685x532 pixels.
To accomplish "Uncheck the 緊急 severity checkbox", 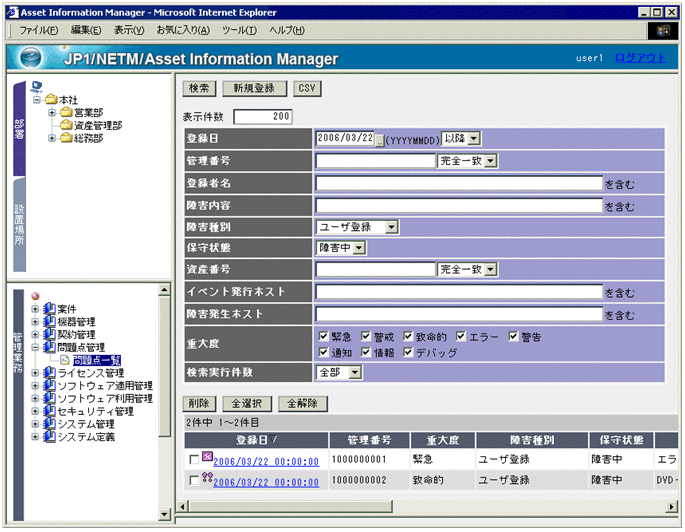I will pyautogui.click(x=323, y=337).
